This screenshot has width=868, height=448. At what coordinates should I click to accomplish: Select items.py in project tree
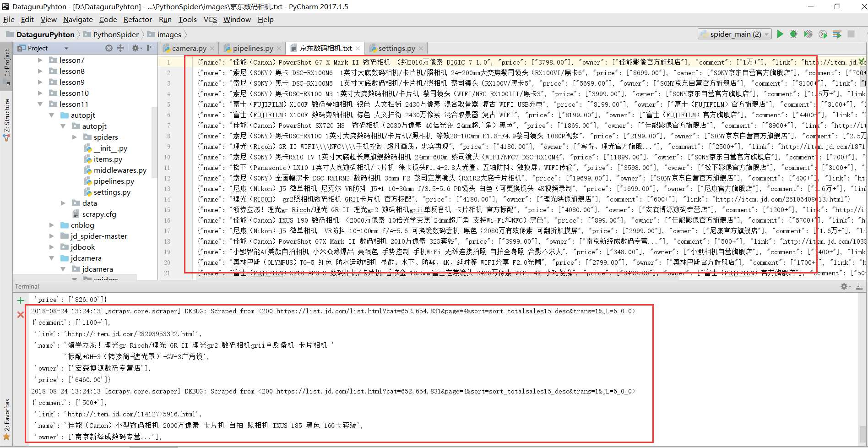tap(108, 159)
